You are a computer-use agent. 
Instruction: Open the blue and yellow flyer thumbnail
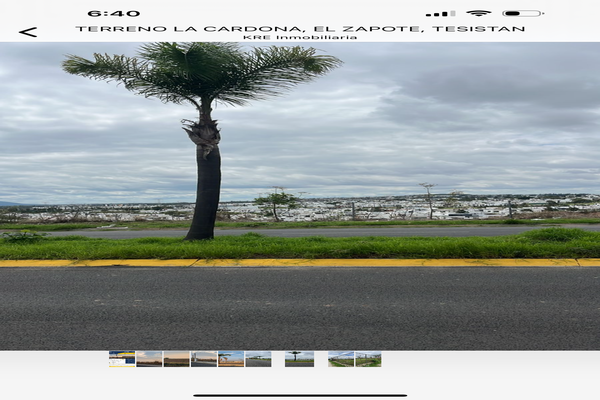point(122,359)
